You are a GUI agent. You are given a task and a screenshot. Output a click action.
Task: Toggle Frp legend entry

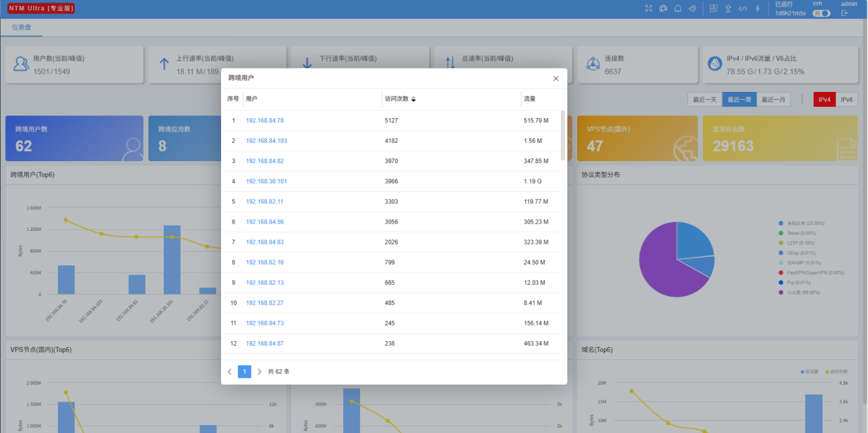[795, 282]
